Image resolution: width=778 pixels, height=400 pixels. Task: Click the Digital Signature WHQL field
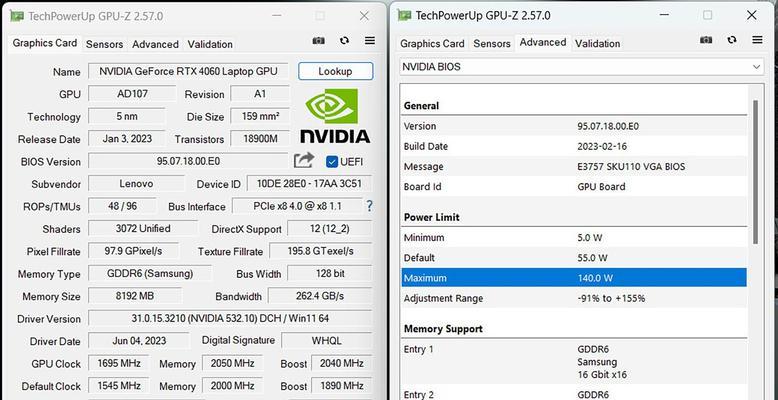coord(326,340)
